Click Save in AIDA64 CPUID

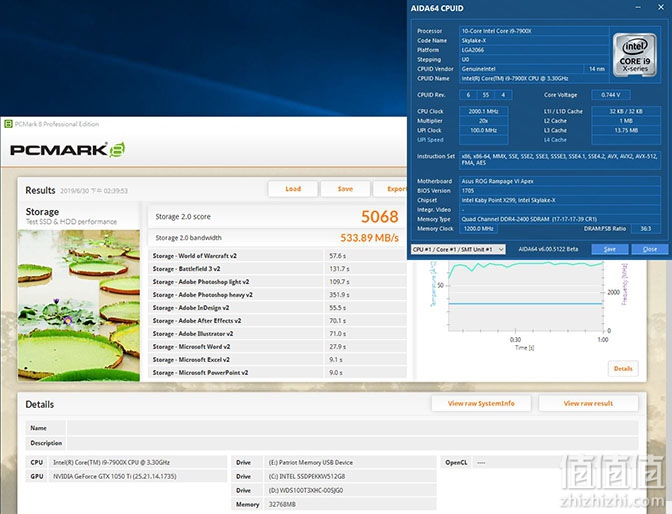tap(610, 249)
